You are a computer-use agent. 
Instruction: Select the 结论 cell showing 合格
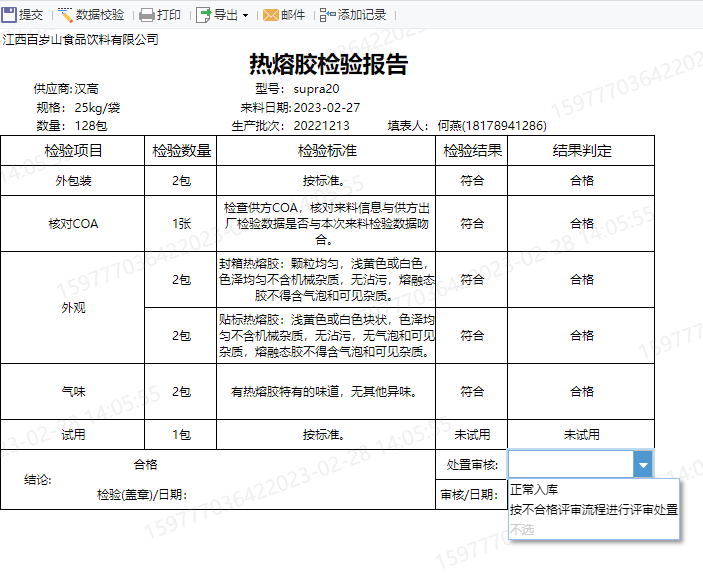tap(146, 464)
